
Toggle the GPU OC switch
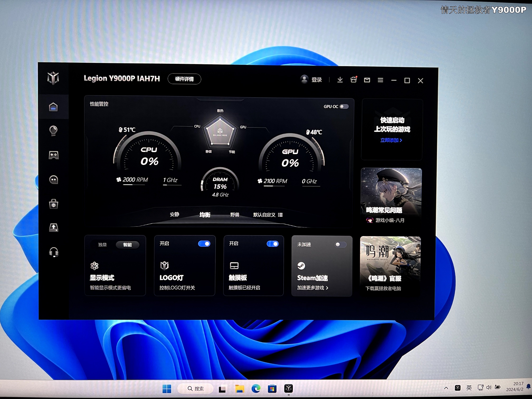tap(344, 106)
